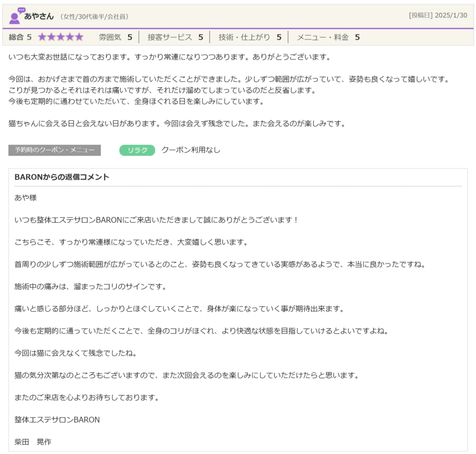
Task: Click the あや様 greeting in reply
Action: (26, 197)
